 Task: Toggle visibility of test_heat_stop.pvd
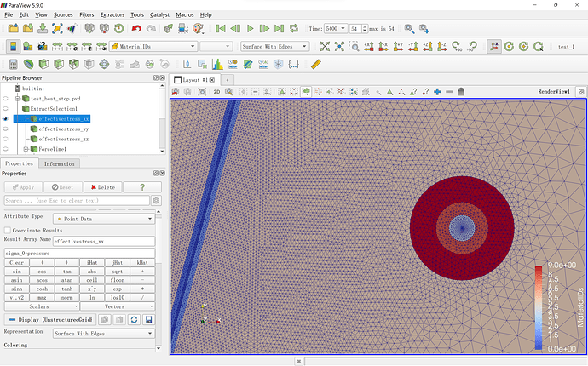pyautogui.click(x=5, y=98)
